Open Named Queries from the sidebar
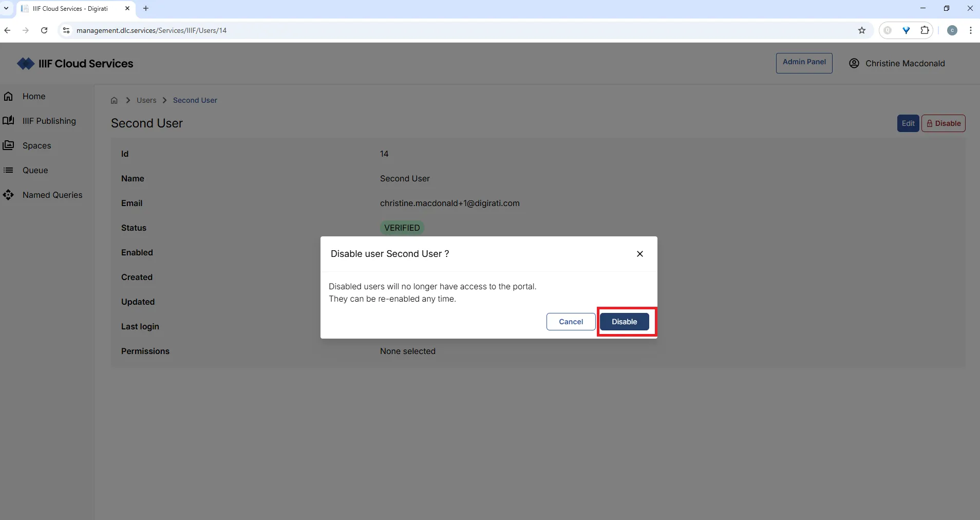 click(x=53, y=195)
